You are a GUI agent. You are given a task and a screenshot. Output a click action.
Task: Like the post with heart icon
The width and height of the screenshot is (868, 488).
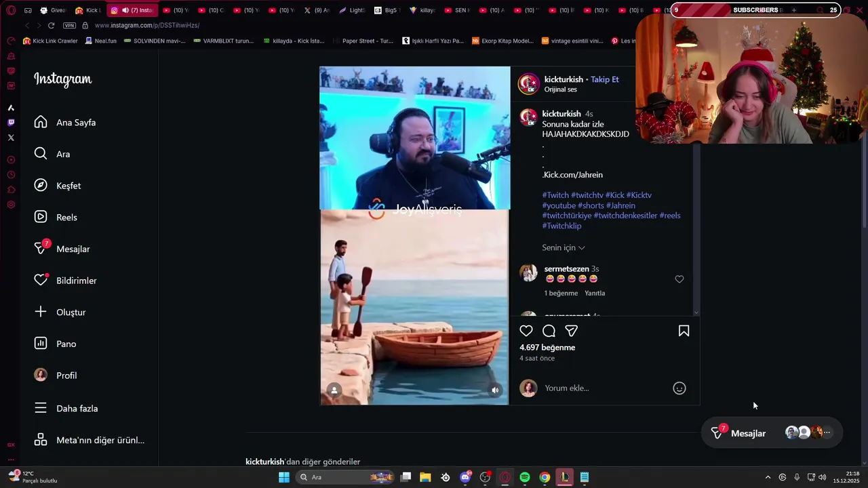click(526, 331)
